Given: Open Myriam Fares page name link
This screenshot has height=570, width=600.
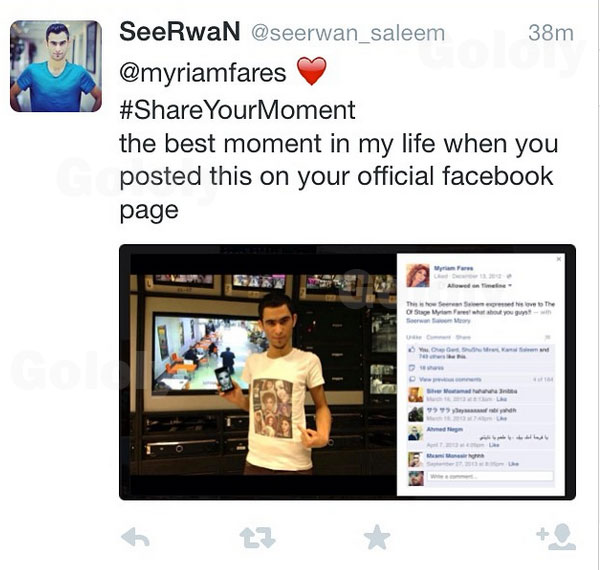Looking at the screenshot, I should pos(453,268).
